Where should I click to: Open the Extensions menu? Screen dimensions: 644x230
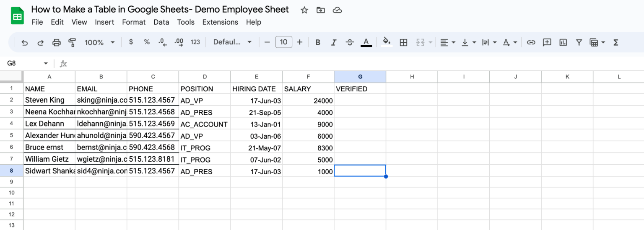click(220, 22)
